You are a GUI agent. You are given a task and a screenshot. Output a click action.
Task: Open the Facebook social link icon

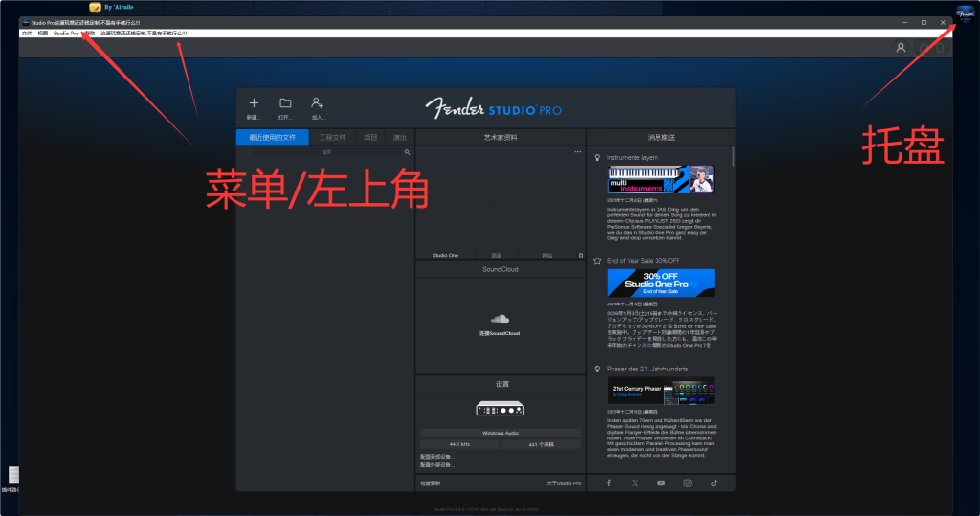pos(608,482)
